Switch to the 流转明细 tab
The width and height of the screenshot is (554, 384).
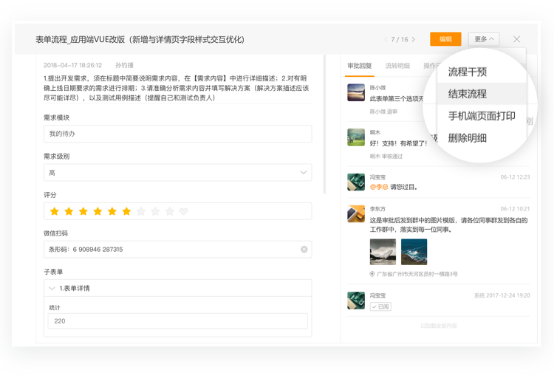coord(397,66)
